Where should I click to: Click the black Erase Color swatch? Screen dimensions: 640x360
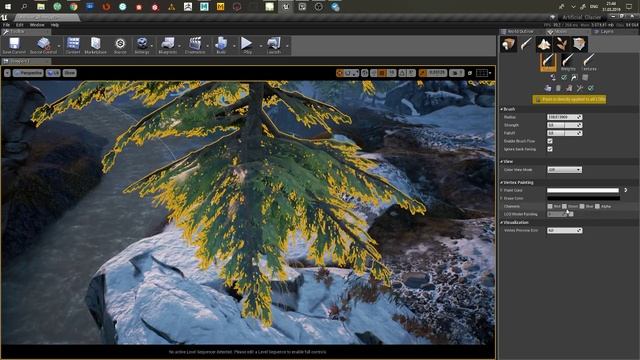(x=583, y=198)
